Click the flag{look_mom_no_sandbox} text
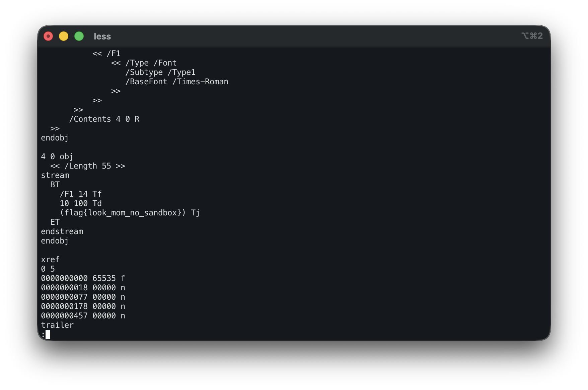This screenshot has width=588, height=390. 123,213
